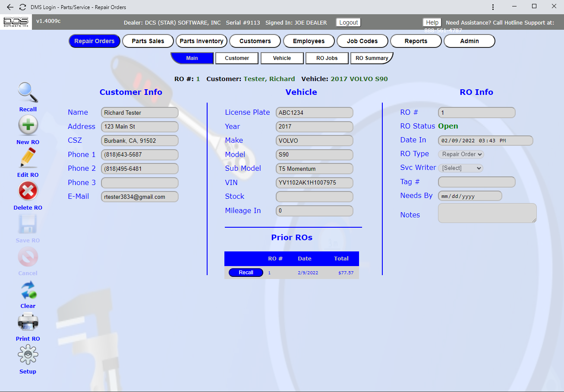
Task: Click the prior RO total $77.57
Action: pyautogui.click(x=346, y=273)
